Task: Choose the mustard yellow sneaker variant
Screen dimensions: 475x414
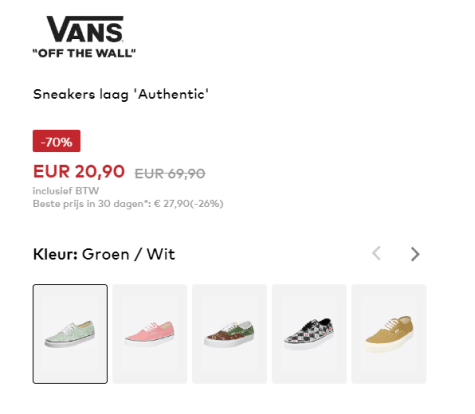Action: pyautogui.click(x=389, y=334)
